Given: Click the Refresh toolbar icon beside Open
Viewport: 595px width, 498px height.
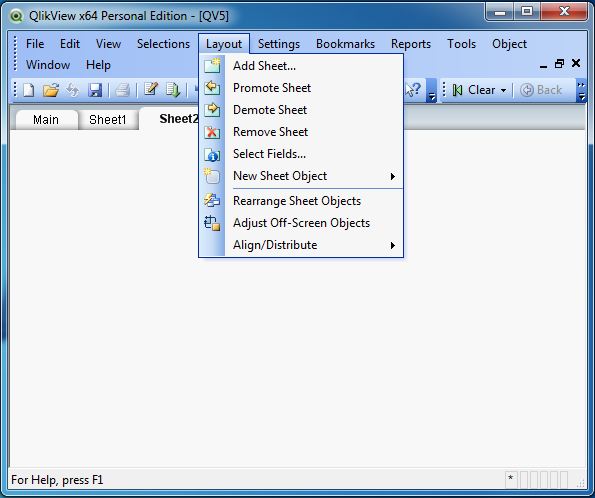Looking at the screenshot, I should click(x=72, y=90).
